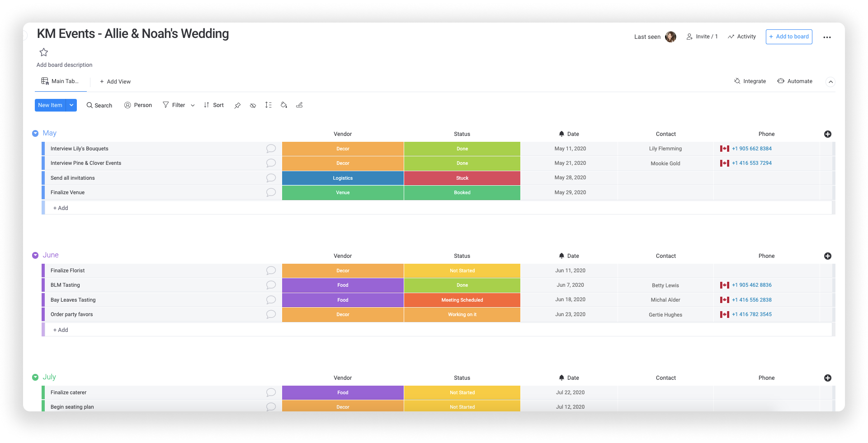Open conditional coloring paint bucket
The image size is (868, 443).
[284, 105]
